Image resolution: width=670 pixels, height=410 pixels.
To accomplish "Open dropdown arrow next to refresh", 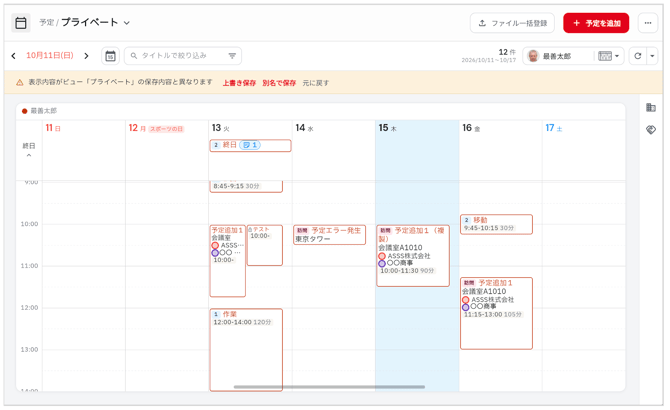I will coord(652,56).
